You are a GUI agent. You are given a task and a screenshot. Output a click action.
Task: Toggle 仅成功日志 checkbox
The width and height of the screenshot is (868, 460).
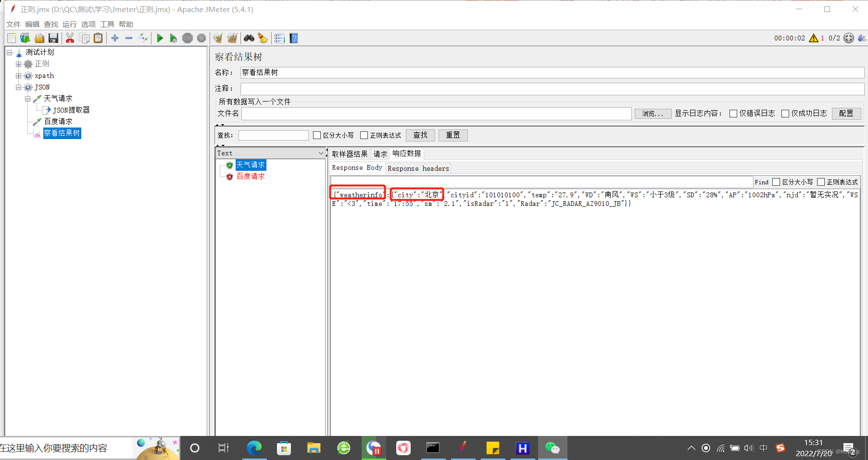785,114
